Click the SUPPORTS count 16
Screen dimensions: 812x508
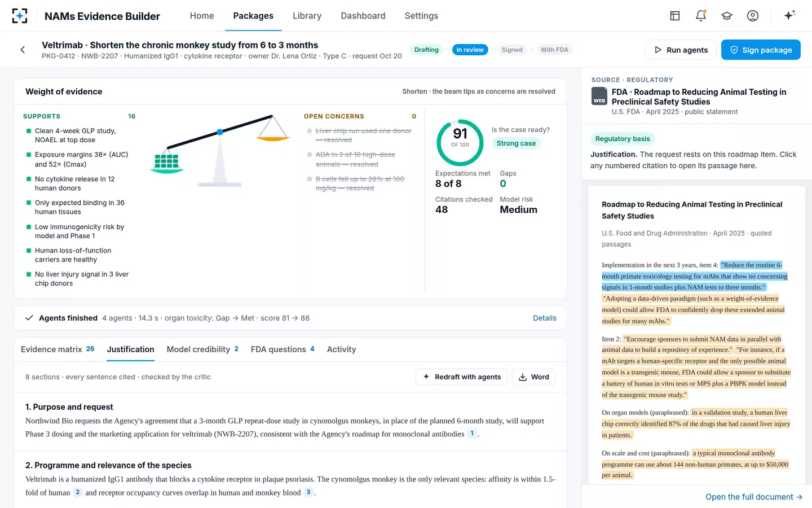[x=131, y=116]
